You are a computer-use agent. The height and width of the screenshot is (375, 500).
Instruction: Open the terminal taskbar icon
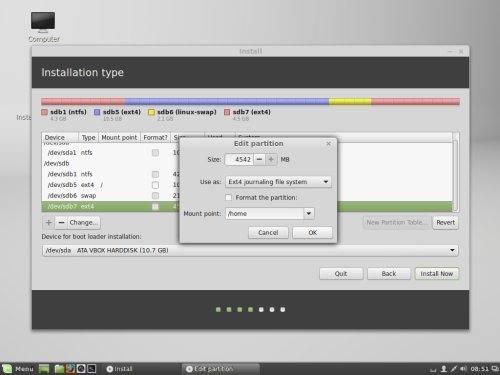92,369
